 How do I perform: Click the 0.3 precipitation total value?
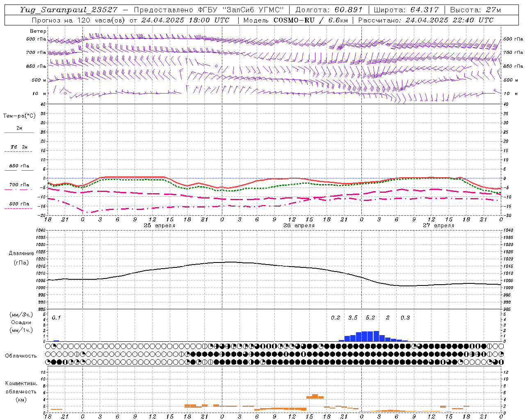point(405,317)
